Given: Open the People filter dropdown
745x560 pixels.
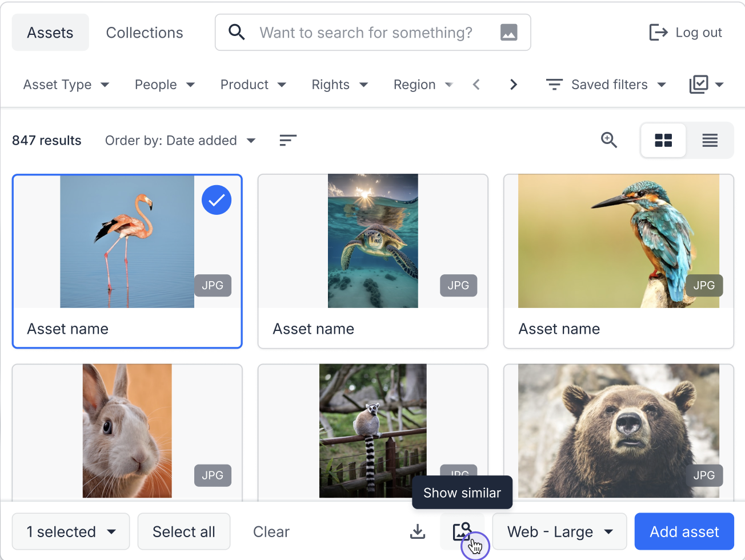Looking at the screenshot, I should click(165, 85).
